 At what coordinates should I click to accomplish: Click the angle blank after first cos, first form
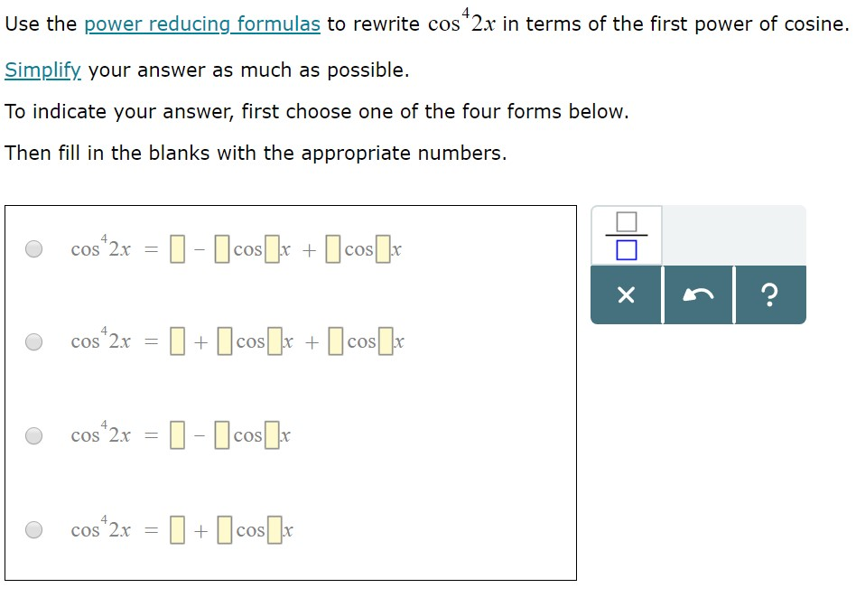(271, 248)
